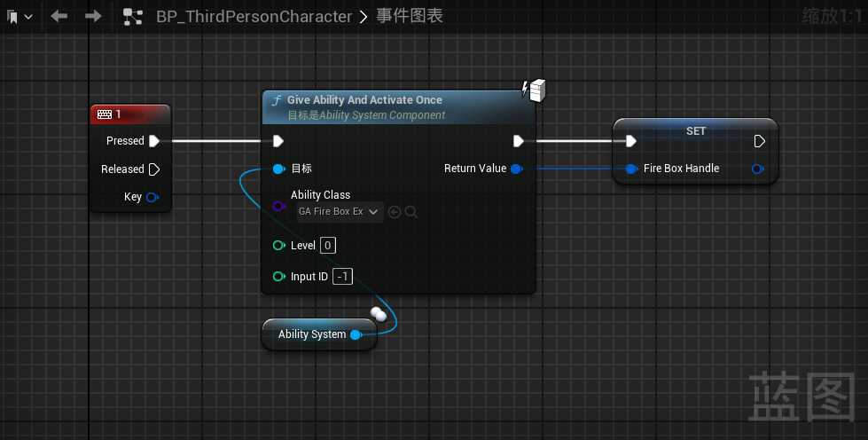
Task: Click the blueprint graph icon before breadcrumb
Action: coord(133,17)
